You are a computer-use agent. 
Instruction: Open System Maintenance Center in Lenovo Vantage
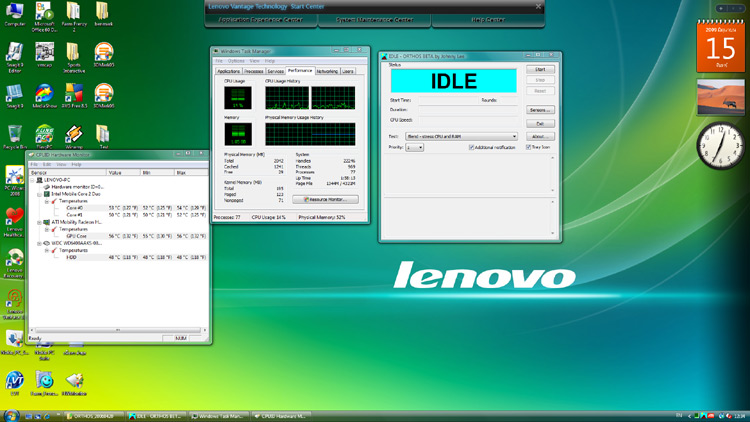point(375,20)
